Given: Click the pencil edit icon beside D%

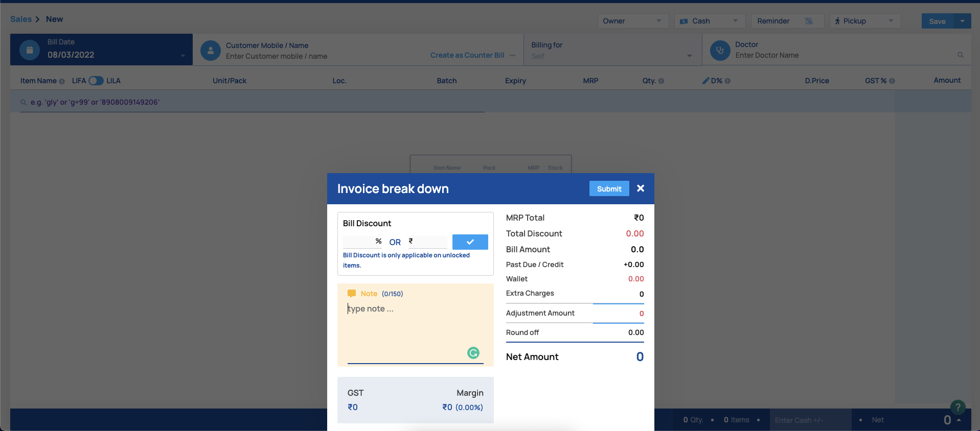Looking at the screenshot, I should coord(705,80).
